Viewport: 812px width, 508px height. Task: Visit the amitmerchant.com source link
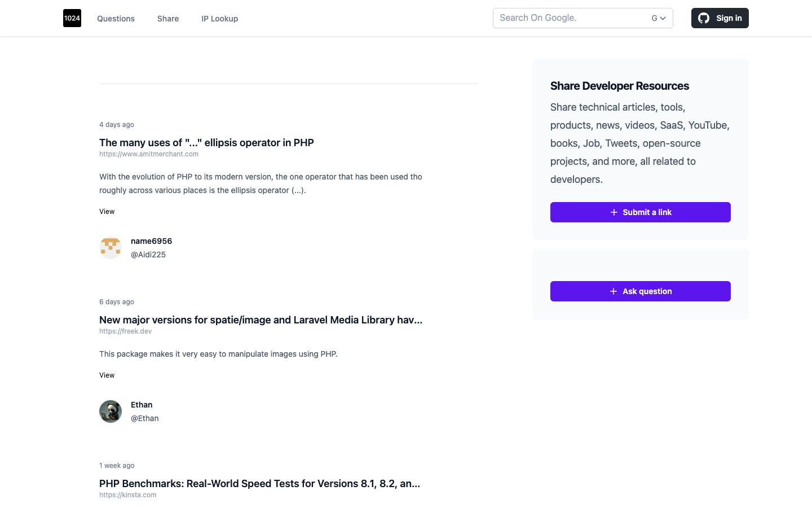click(149, 154)
